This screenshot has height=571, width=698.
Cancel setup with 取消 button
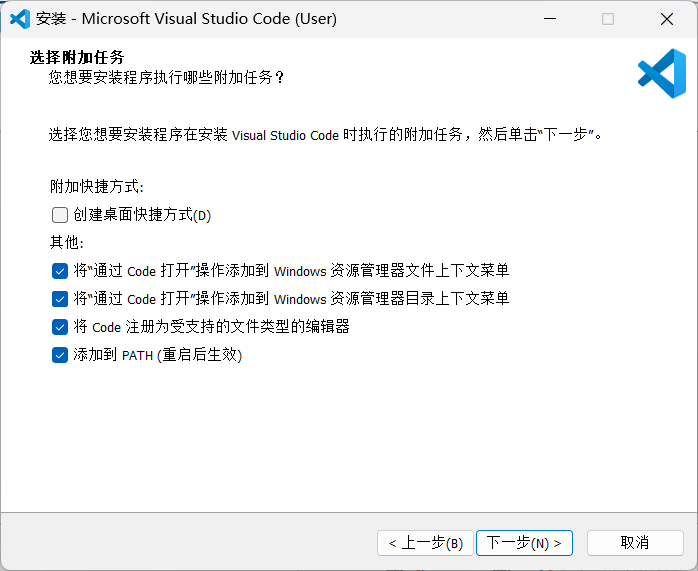(x=635, y=543)
